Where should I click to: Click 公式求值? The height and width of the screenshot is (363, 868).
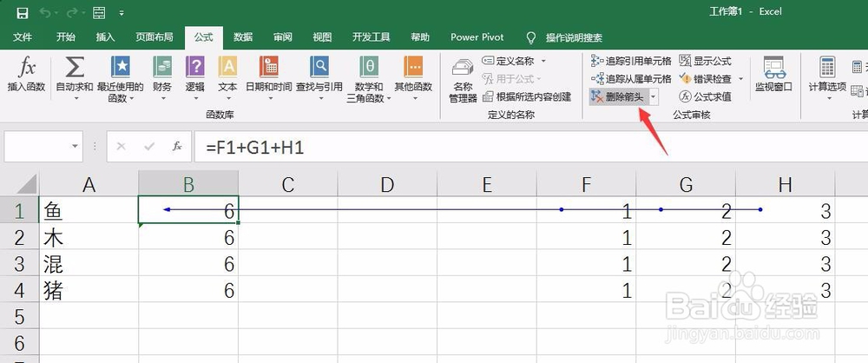[x=705, y=96]
